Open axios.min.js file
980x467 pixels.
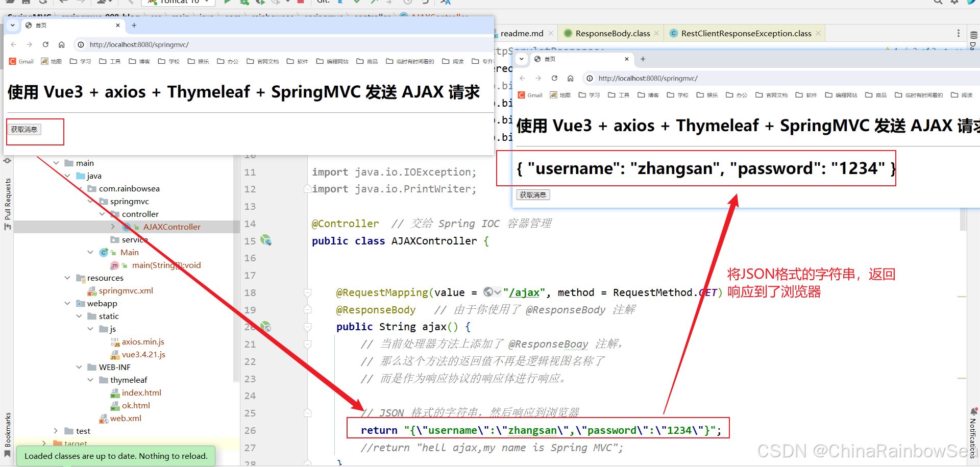(143, 341)
